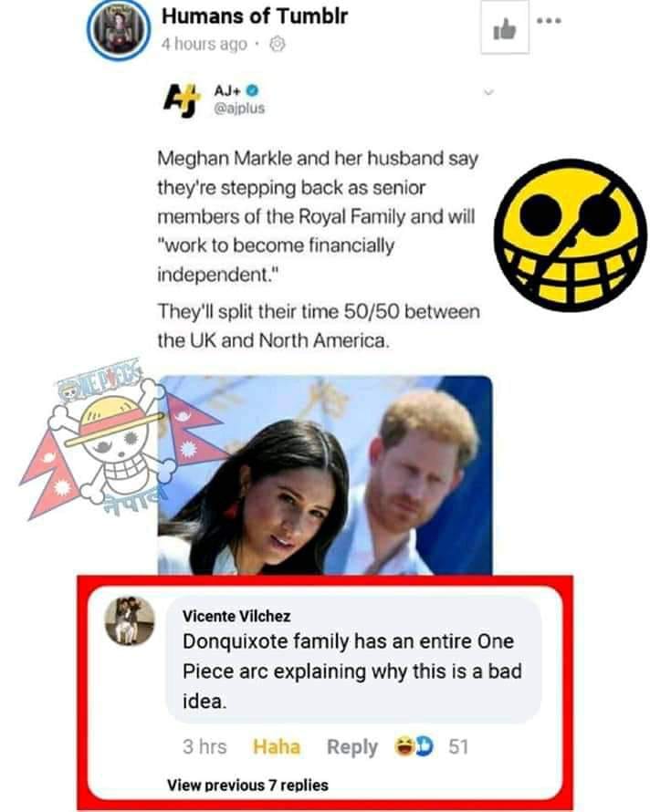Click the blue verified badge beside AJ+
This screenshot has width=650, height=812.
pyautogui.click(x=252, y=90)
